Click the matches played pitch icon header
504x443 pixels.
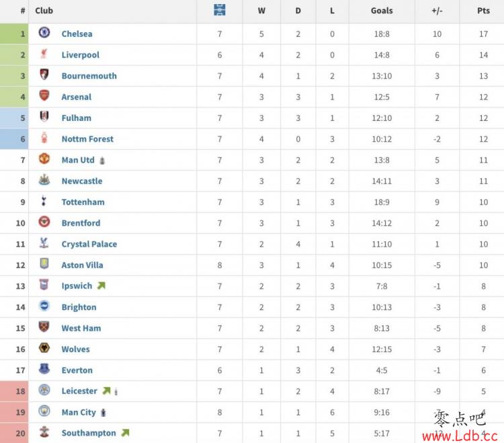pyautogui.click(x=220, y=10)
